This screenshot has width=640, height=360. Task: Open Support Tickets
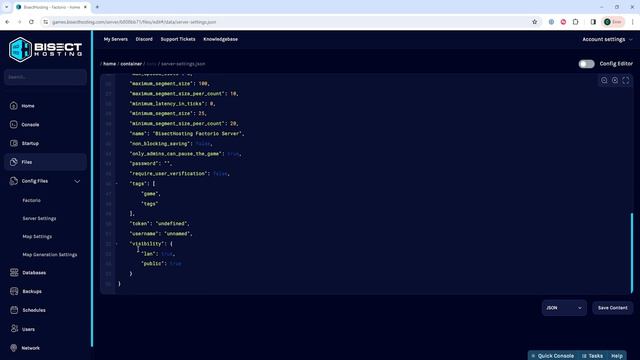click(178, 39)
